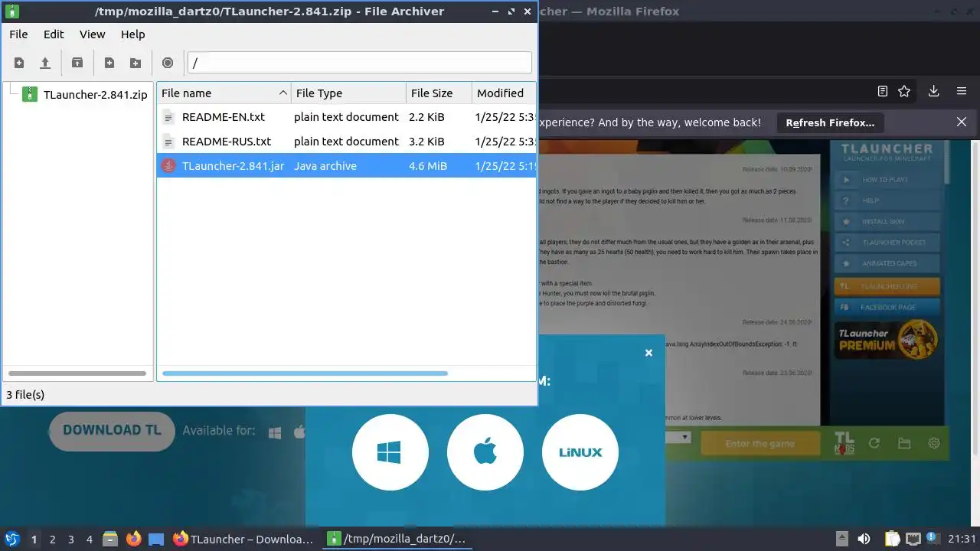The image size is (980, 551).
Task: Click the clock showing 21:31
Action: [962, 539]
